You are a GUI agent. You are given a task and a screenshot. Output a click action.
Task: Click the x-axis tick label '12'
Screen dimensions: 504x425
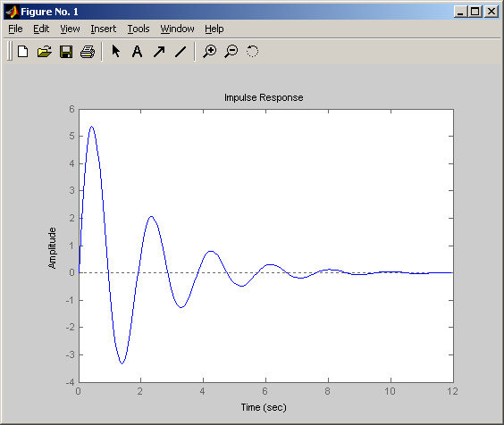452,391
